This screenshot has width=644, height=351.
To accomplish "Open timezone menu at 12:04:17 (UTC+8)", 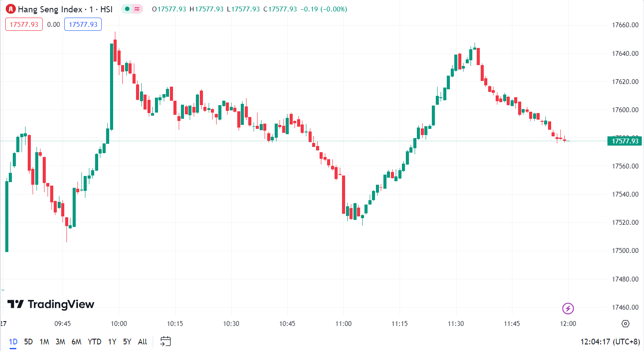I will point(610,342).
